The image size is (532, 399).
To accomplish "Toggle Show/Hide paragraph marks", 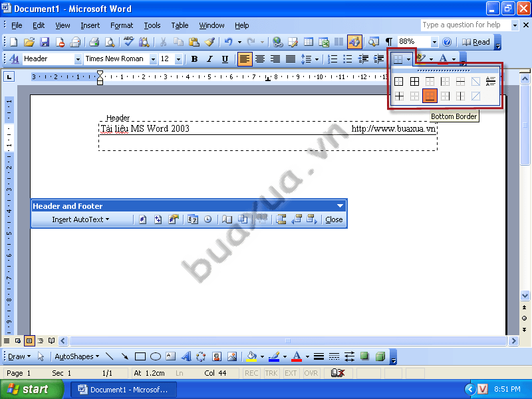I will click(389, 42).
